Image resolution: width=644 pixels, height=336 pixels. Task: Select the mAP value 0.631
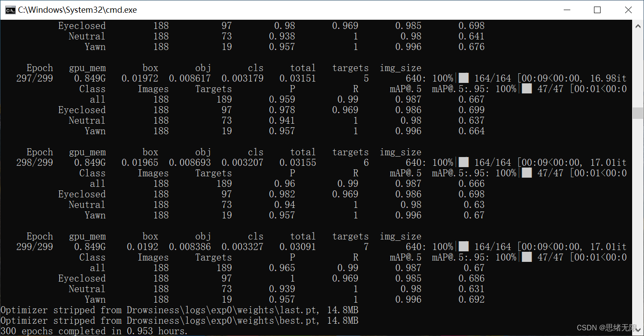pyautogui.click(x=472, y=289)
